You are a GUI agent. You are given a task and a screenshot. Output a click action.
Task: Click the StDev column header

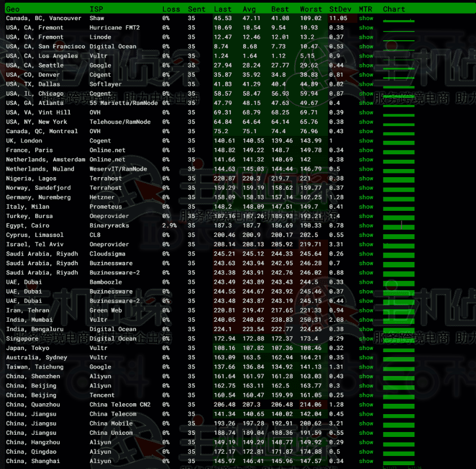340,9
